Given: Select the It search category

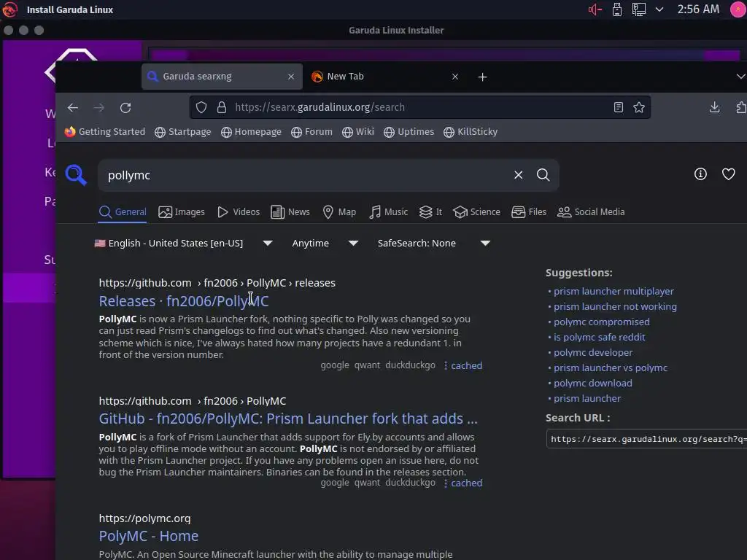Looking at the screenshot, I should click(430, 212).
